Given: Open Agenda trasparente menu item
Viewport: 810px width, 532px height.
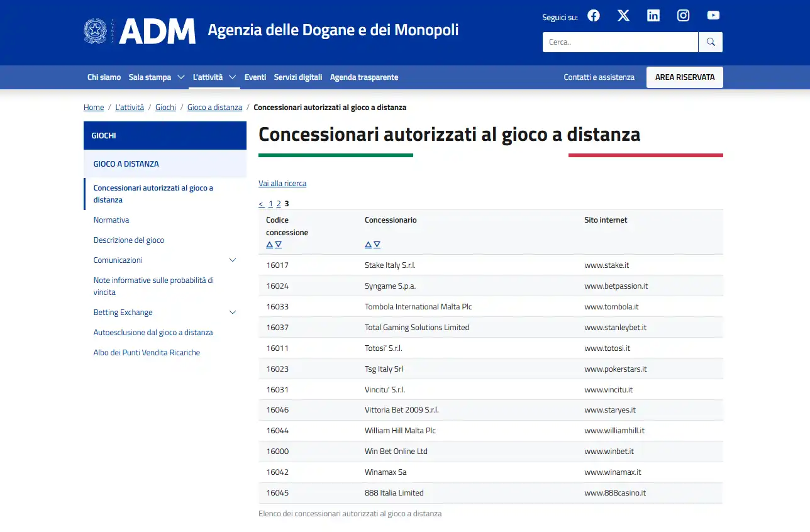Looking at the screenshot, I should [364, 77].
